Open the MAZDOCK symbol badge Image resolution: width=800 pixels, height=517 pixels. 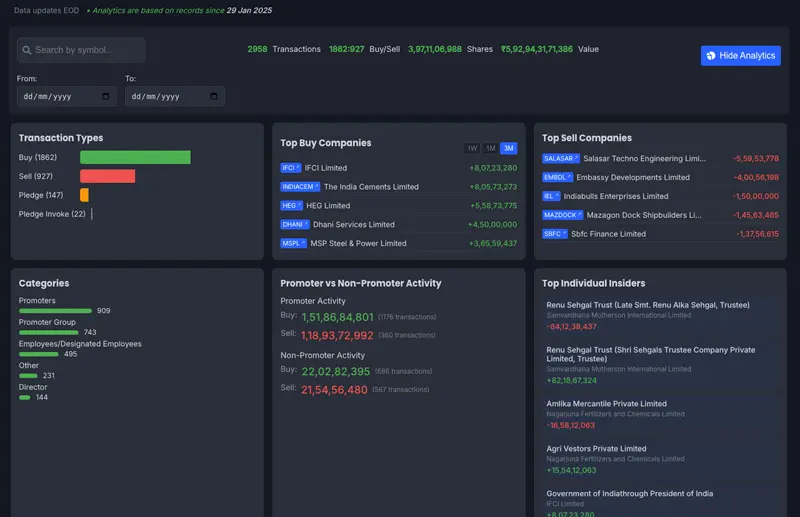562,215
